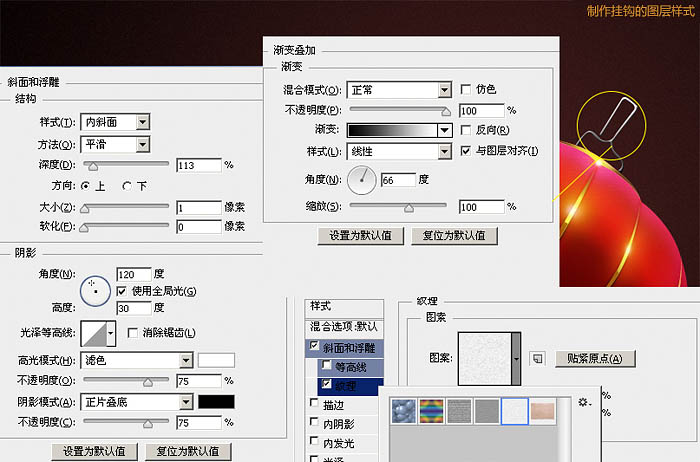
Task: Toggle the 与图层对齐 checkbox
Action: (x=466, y=151)
